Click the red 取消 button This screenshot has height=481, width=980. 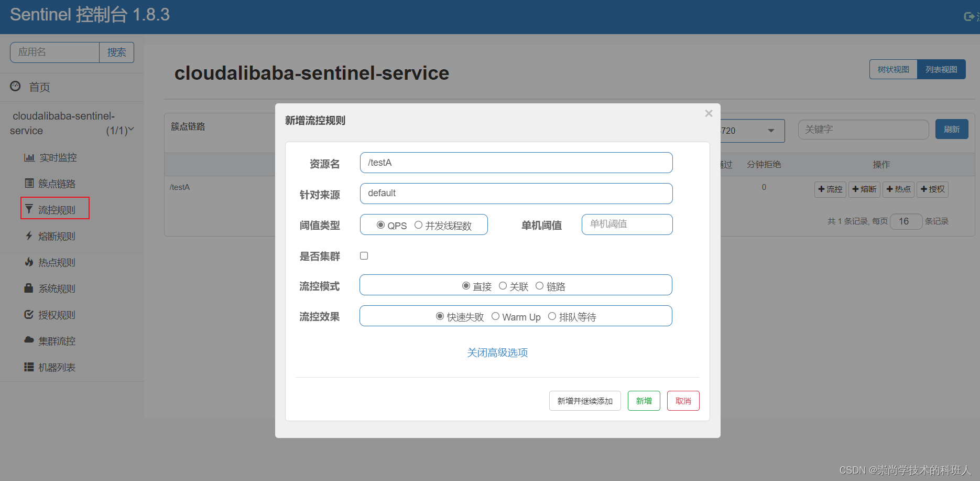(x=683, y=401)
